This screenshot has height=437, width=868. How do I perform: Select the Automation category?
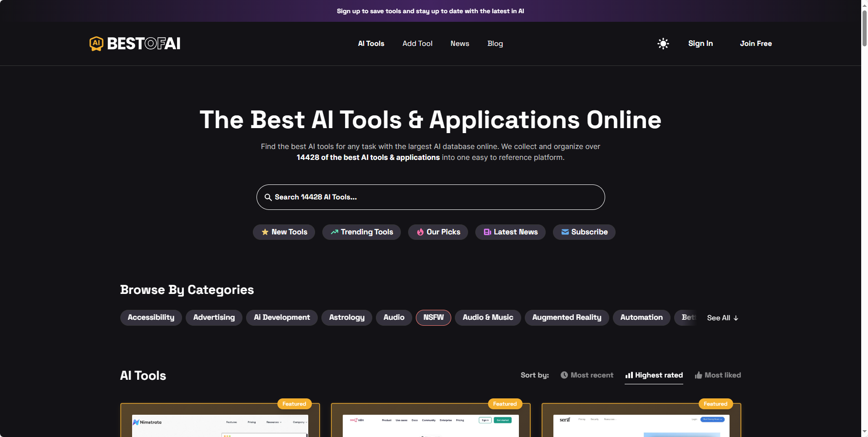pyautogui.click(x=641, y=318)
